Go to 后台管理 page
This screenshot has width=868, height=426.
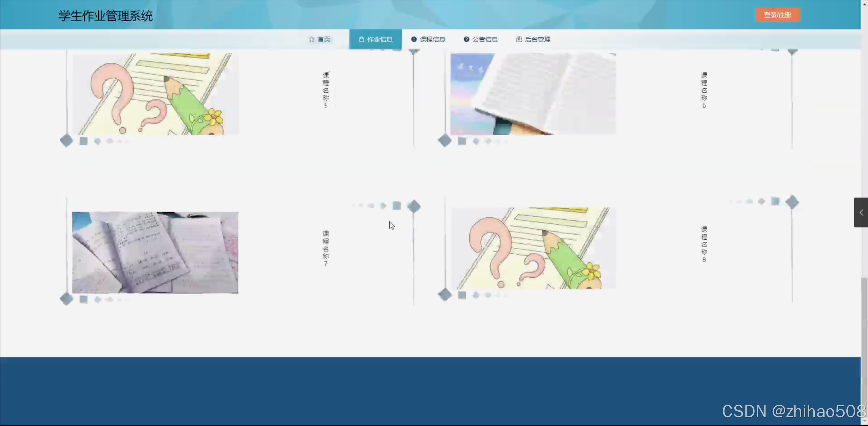537,39
